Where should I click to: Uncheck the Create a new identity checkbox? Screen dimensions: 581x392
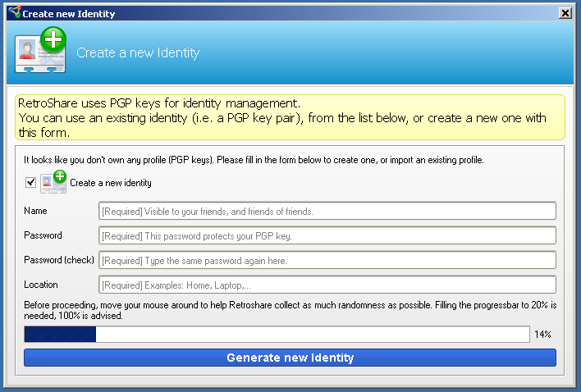coord(30,182)
